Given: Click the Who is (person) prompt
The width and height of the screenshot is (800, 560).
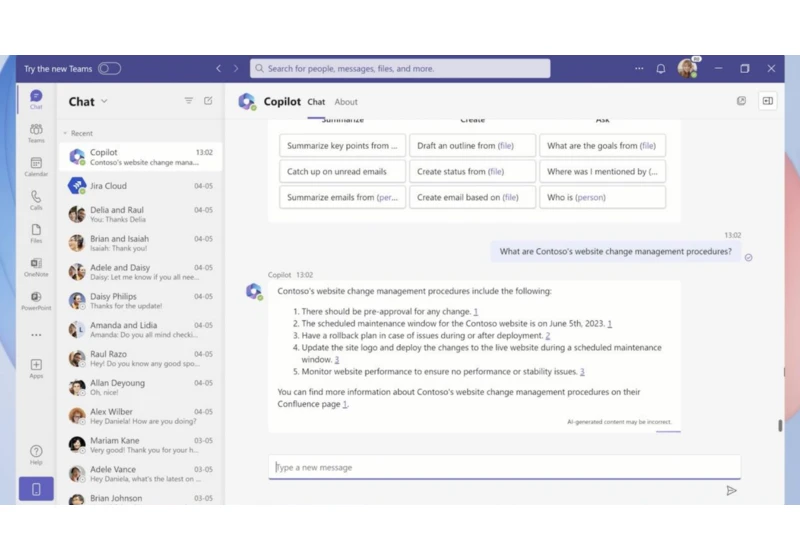Looking at the screenshot, I should [603, 197].
